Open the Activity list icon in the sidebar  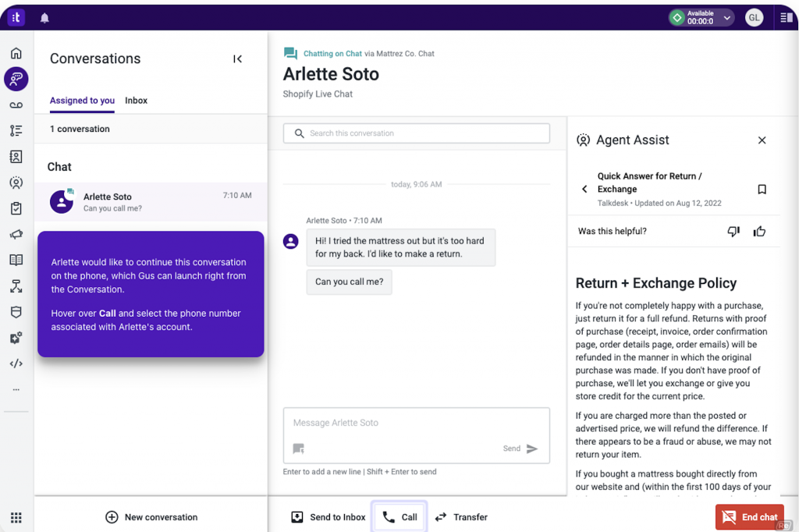pos(16,131)
